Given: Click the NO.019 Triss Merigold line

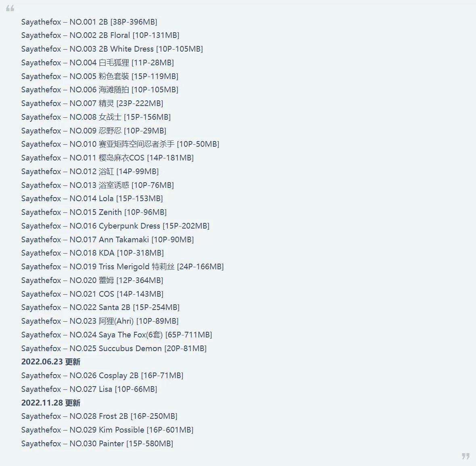Looking at the screenshot, I should pyautogui.click(x=123, y=267).
